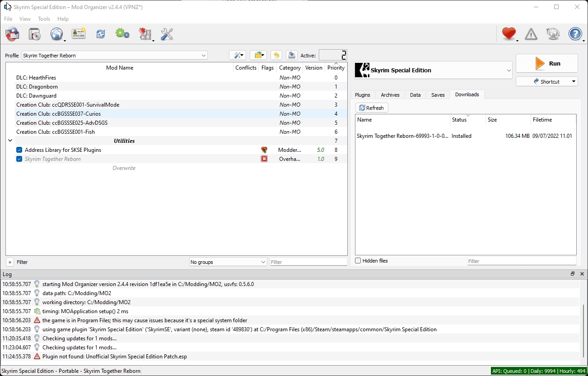Viewport: 588px width, 376px height.
Task: Open the Profile dropdown list
Action: pyautogui.click(x=115, y=55)
